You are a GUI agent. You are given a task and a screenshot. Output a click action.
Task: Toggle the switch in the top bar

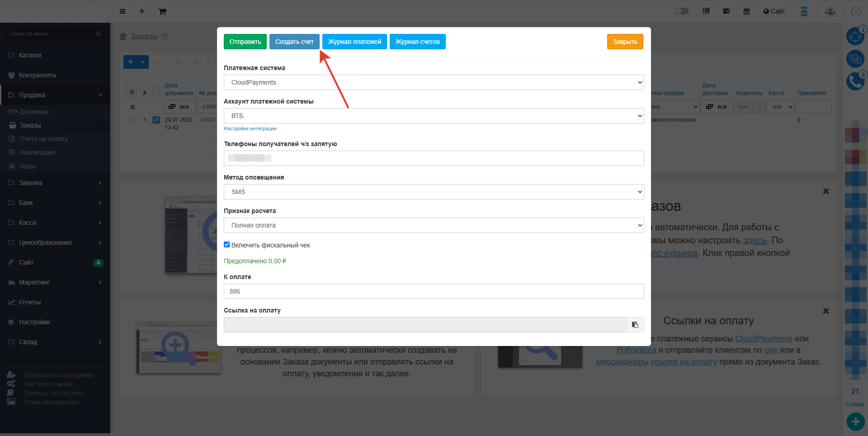point(682,11)
